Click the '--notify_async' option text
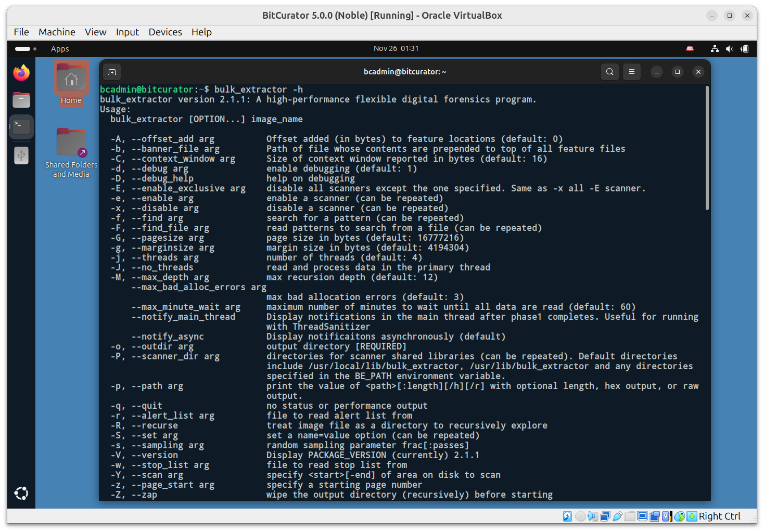The image size is (764, 532). (168, 336)
